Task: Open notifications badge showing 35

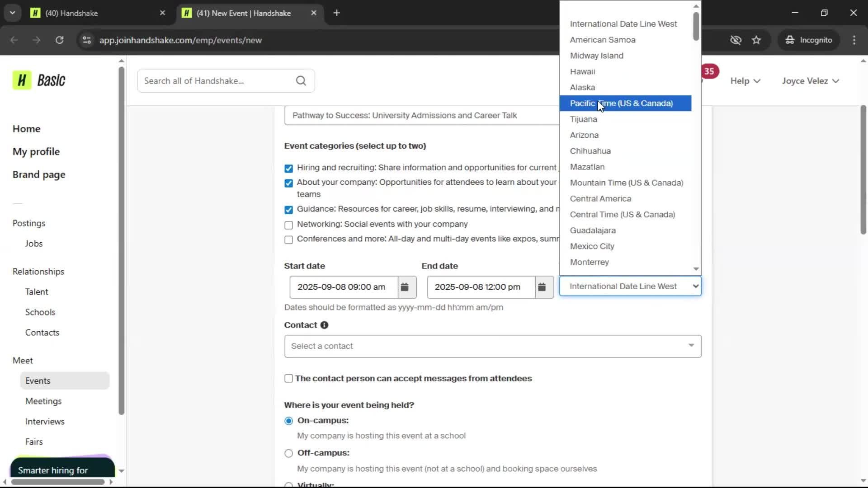Action: [709, 71]
